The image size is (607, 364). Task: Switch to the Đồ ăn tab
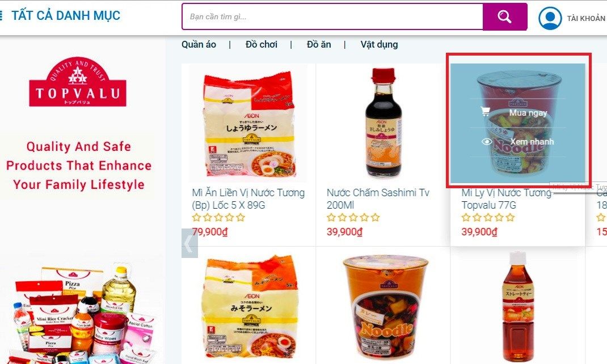(x=319, y=44)
